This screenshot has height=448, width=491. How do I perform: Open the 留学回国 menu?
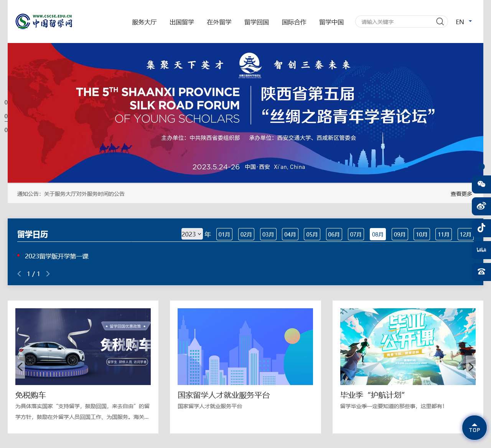pos(257,22)
